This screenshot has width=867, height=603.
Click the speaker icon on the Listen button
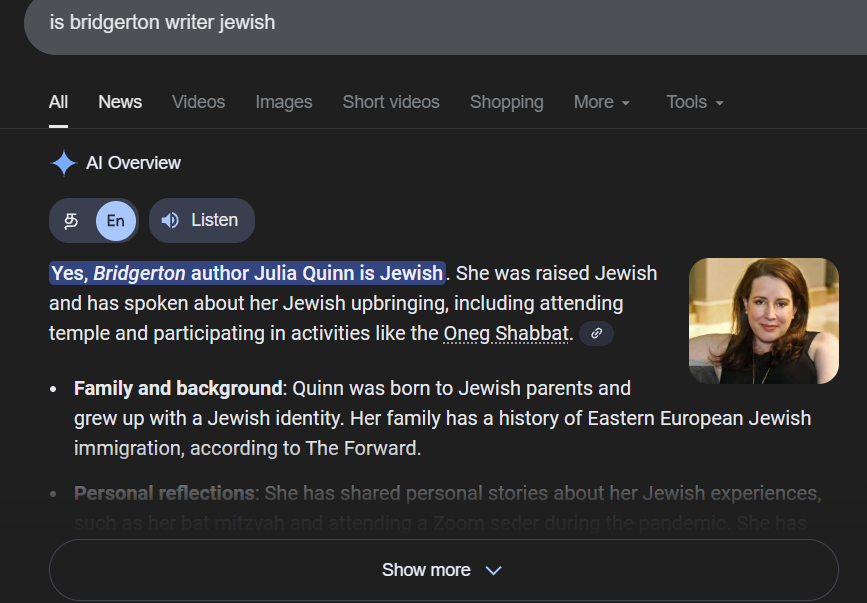pos(170,220)
